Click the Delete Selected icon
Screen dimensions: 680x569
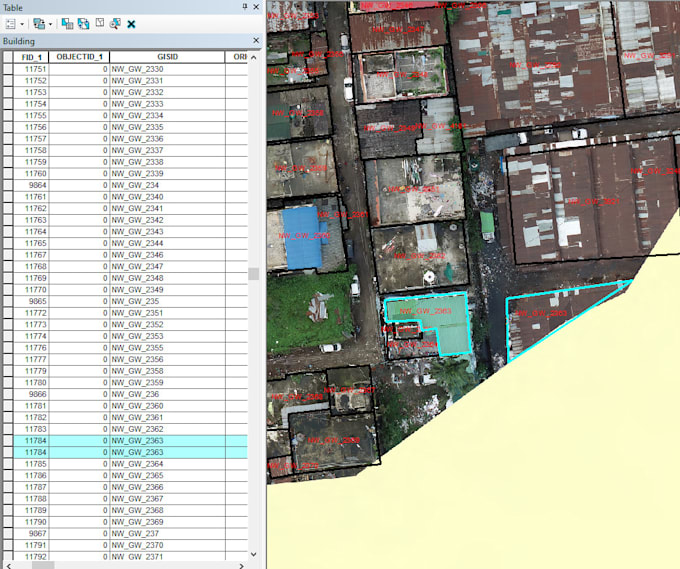click(131, 24)
